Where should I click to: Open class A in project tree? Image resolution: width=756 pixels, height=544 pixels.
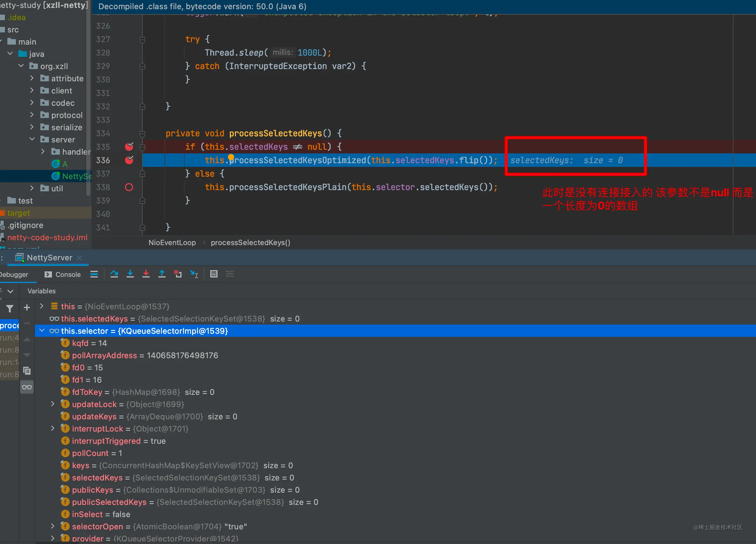(60, 164)
